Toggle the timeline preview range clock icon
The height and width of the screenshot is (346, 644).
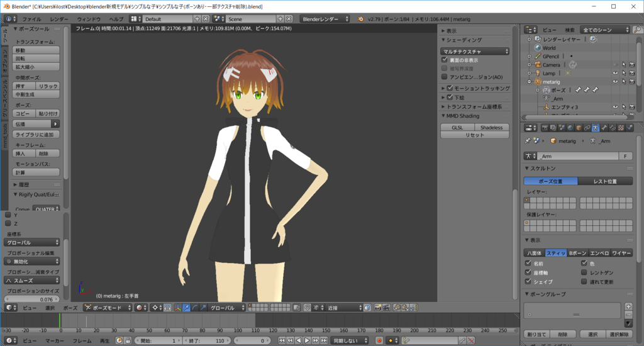click(119, 340)
